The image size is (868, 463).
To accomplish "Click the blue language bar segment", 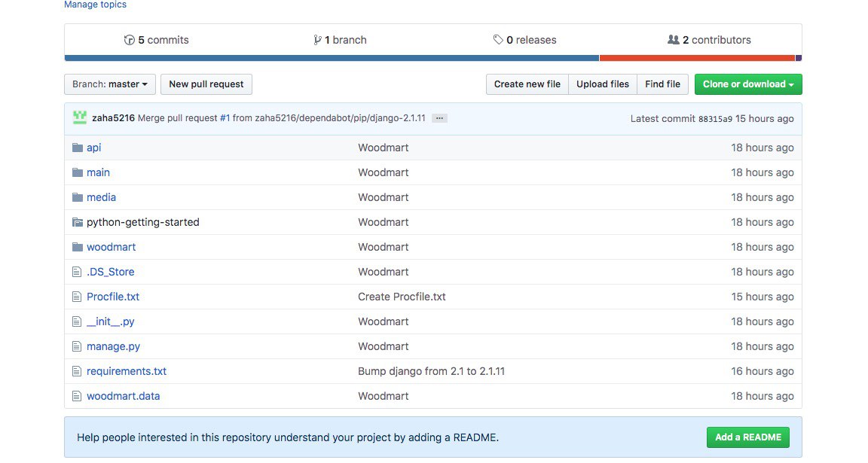I will click(332, 58).
